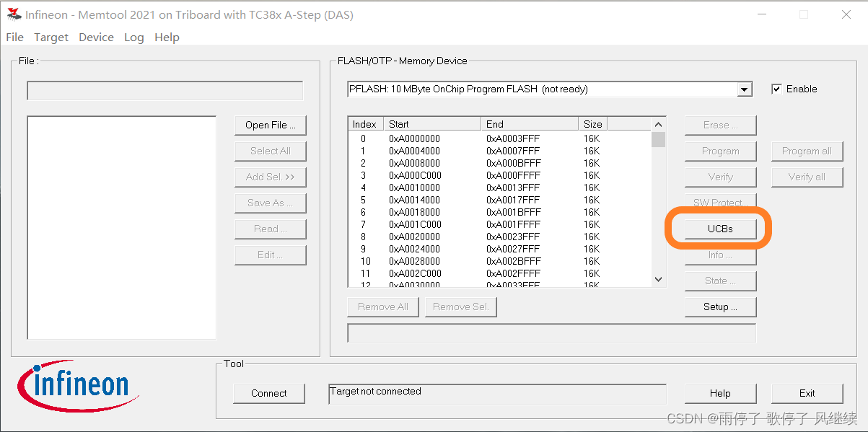
Task: Open the FLASH memory device selection dropdown
Action: pos(744,89)
